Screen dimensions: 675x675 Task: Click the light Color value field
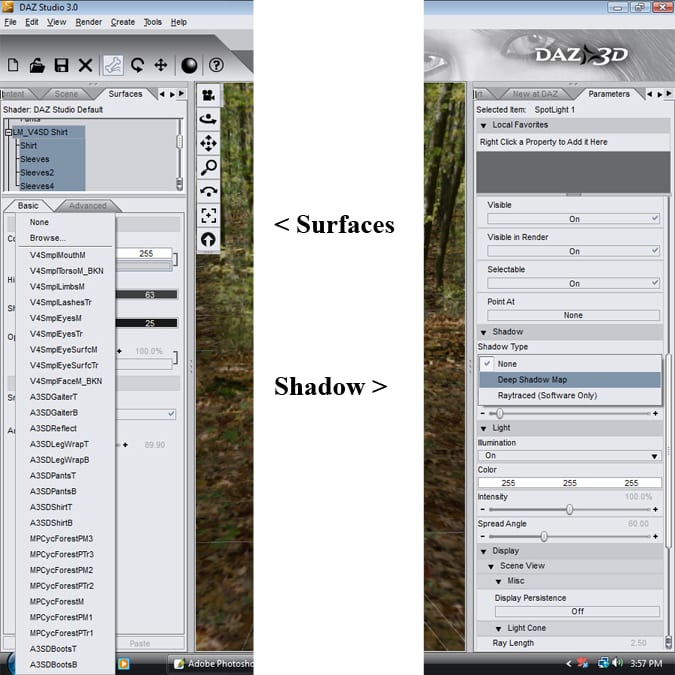(x=570, y=483)
